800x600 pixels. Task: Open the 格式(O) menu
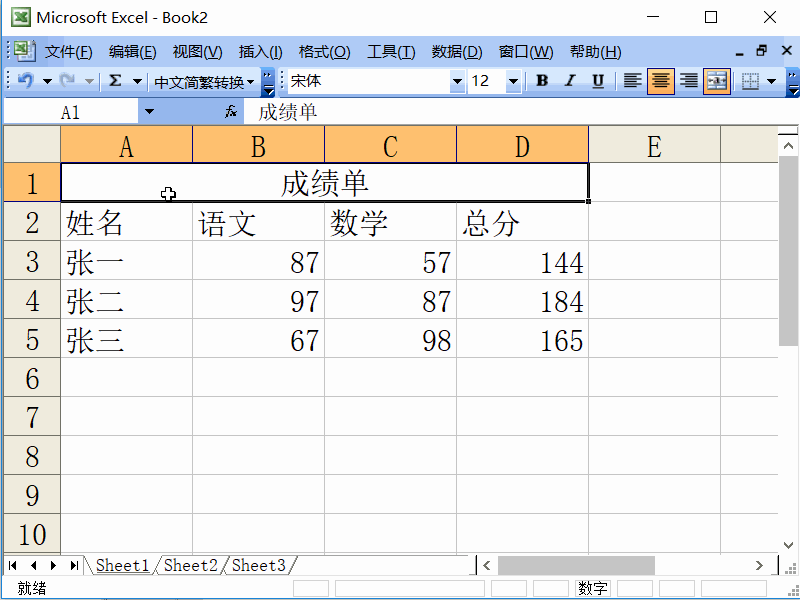tap(324, 52)
